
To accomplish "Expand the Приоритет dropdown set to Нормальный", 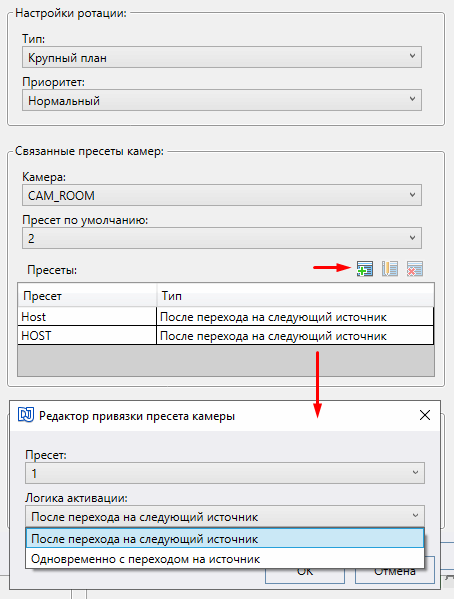I will 222,100.
